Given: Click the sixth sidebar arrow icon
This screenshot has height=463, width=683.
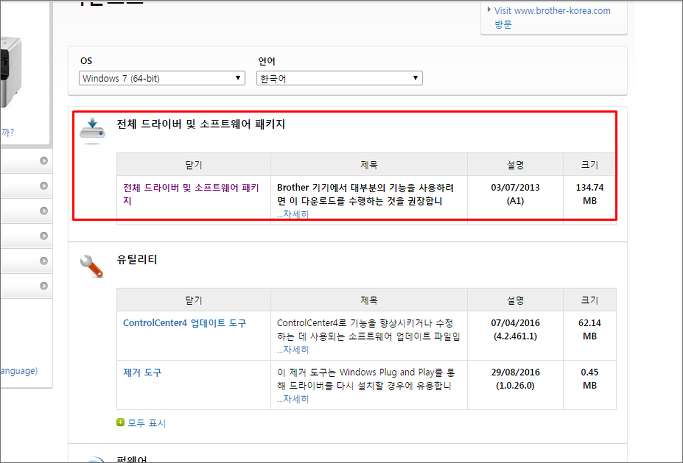Looking at the screenshot, I should click(44, 286).
